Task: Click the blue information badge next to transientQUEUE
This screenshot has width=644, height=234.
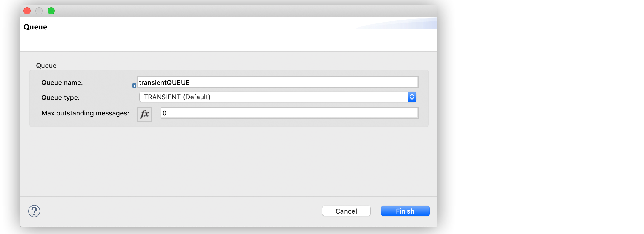Action: (x=134, y=85)
